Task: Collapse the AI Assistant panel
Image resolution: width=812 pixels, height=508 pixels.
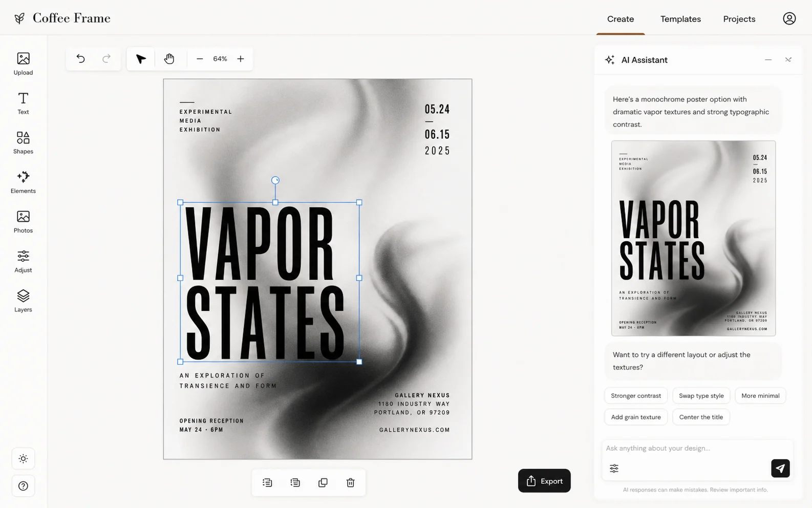Action: tap(768, 59)
